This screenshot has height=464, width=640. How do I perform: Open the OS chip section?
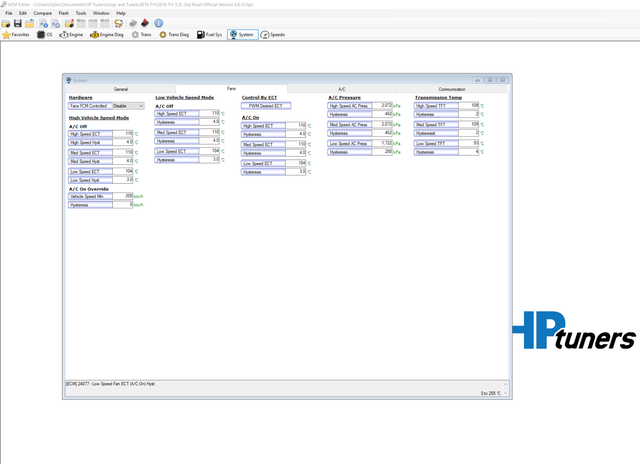coord(45,35)
